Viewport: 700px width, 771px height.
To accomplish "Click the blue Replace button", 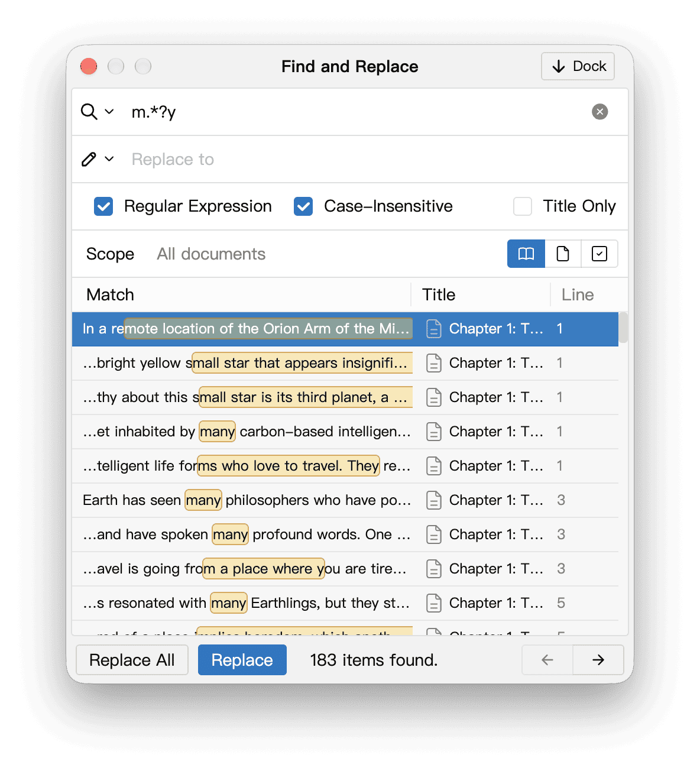I will 242,660.
